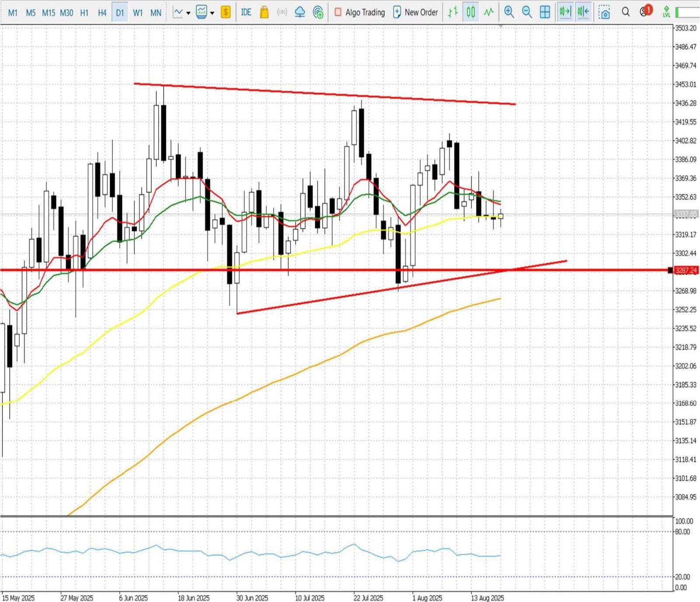Viewport: 700px width, 602px height.
Task: Toggle Algo Trading on
Action: click(360, 12)
